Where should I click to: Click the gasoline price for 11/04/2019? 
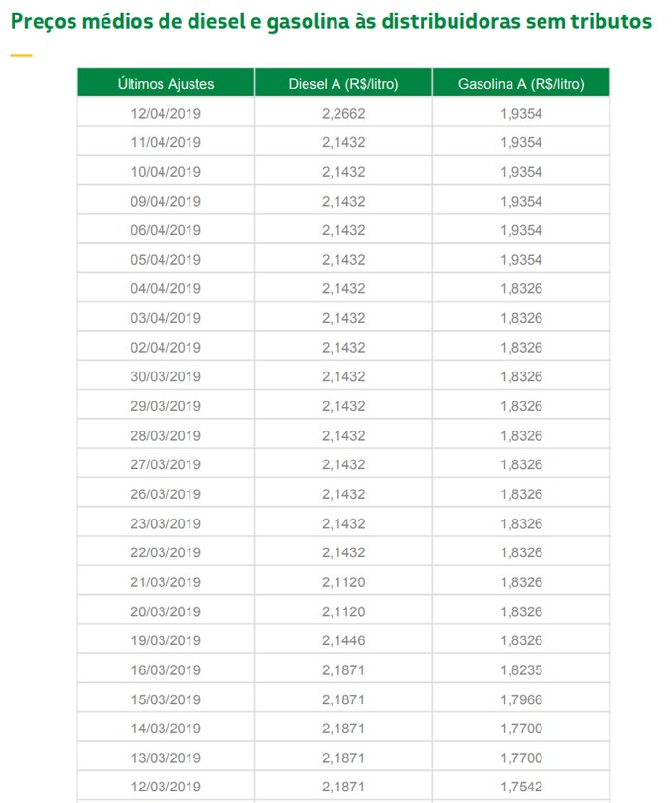(x=521, y=142)
